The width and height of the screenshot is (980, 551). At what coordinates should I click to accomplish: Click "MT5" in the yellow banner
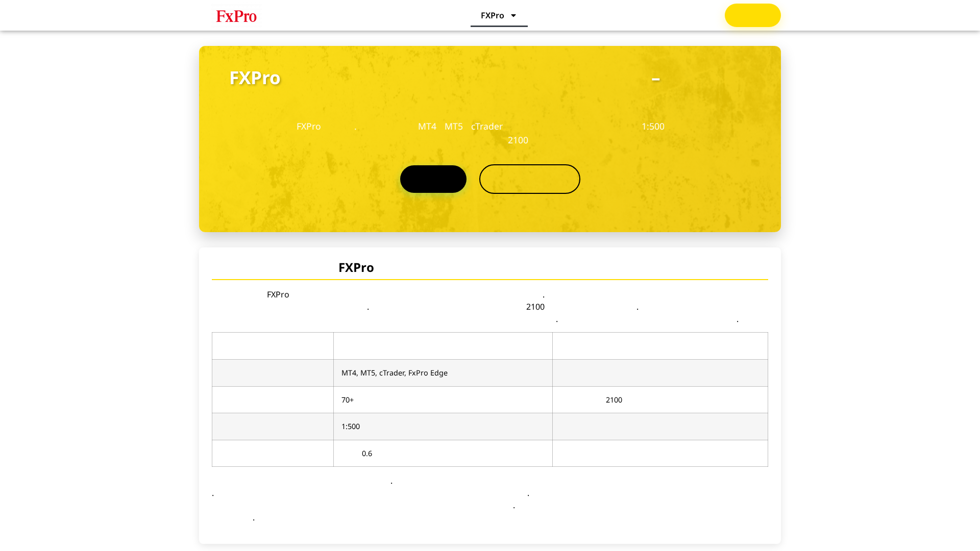pos(453,127)
